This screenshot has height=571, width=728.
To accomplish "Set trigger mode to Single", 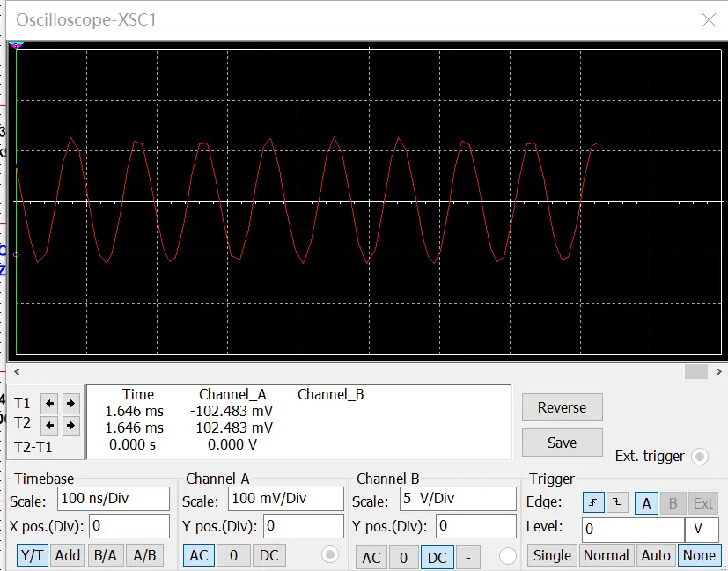I will point(552,555).
